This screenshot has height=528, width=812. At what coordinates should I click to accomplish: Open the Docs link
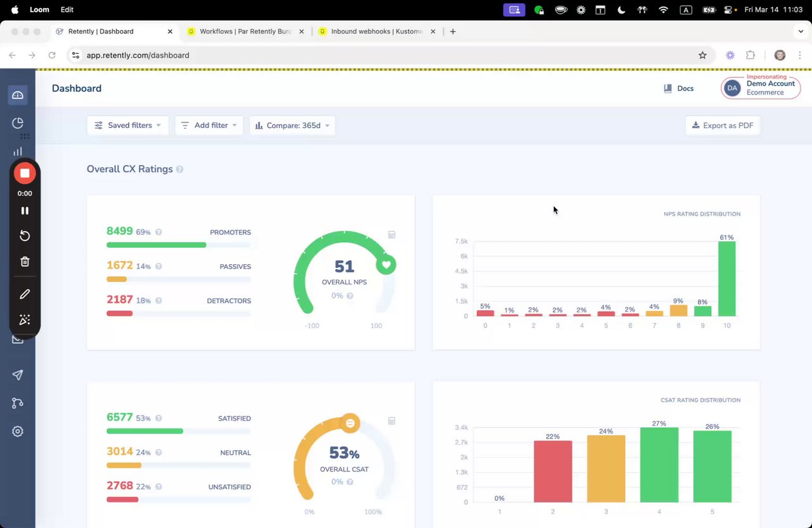(679, 89)
